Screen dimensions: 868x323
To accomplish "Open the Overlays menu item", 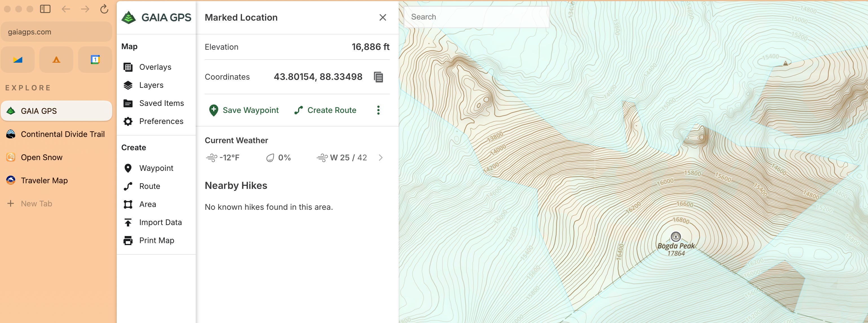I will click(156, 67).
